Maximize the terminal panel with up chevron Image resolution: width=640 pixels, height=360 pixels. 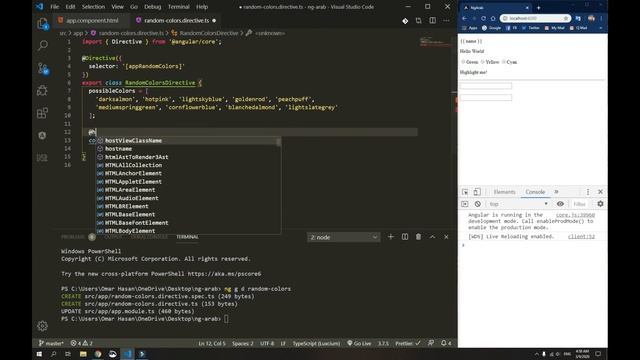click(x=432, y=237)
